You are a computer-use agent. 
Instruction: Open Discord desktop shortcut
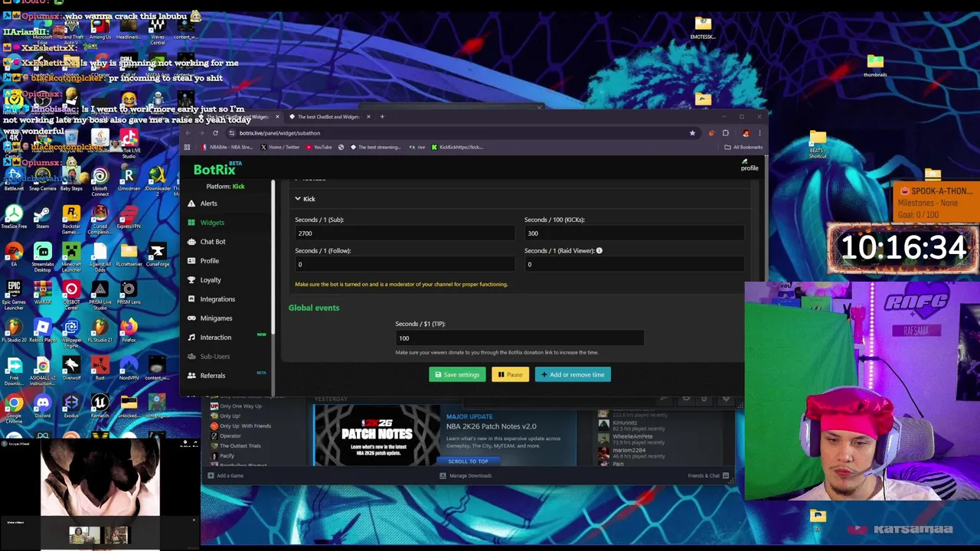pyautogui.click(x=42, y=406)
